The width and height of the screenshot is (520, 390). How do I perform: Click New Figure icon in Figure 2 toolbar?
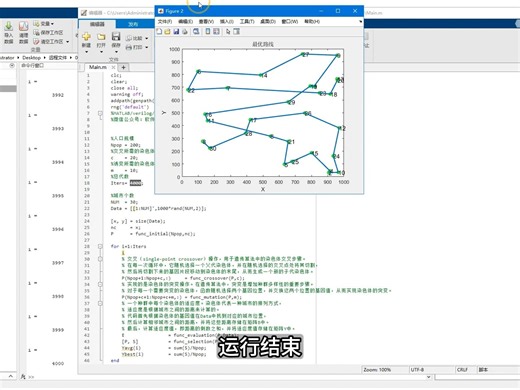pos(159,31)
